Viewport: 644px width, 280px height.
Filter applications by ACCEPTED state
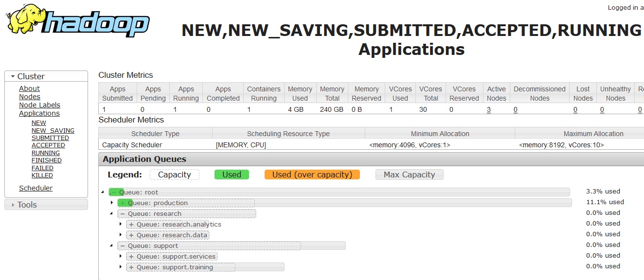(48, 145)
